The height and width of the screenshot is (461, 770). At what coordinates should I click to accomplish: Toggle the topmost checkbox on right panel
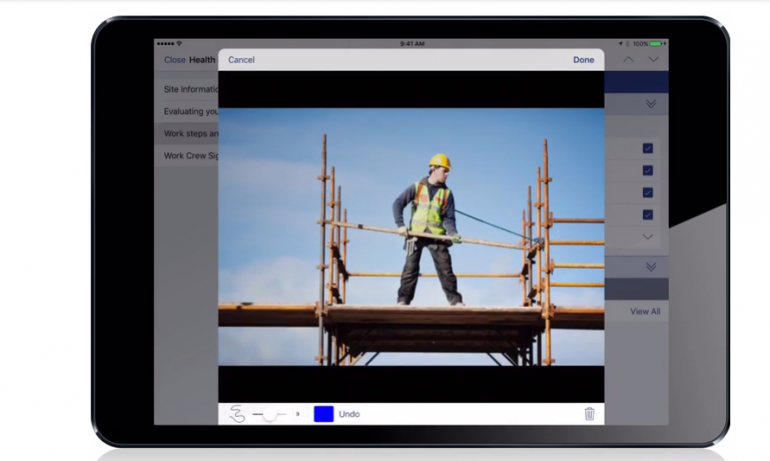pos(648,148)
